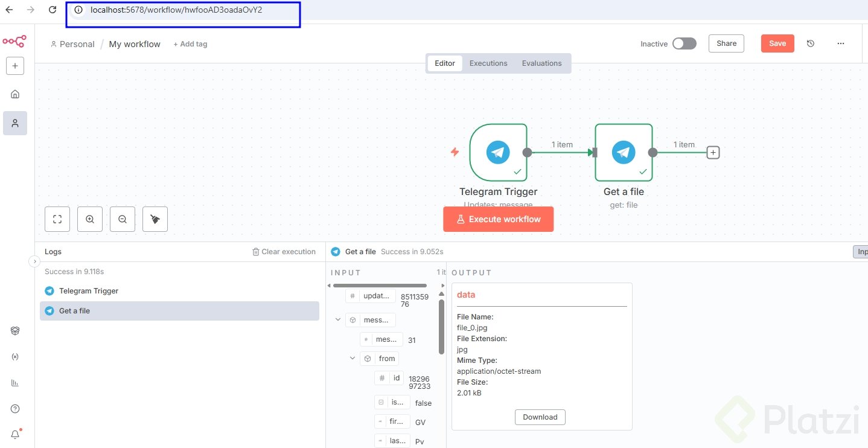This screenshot has width=868, height=448.
Task: Select the Get a file node on canvas
Action: (624, 152)
